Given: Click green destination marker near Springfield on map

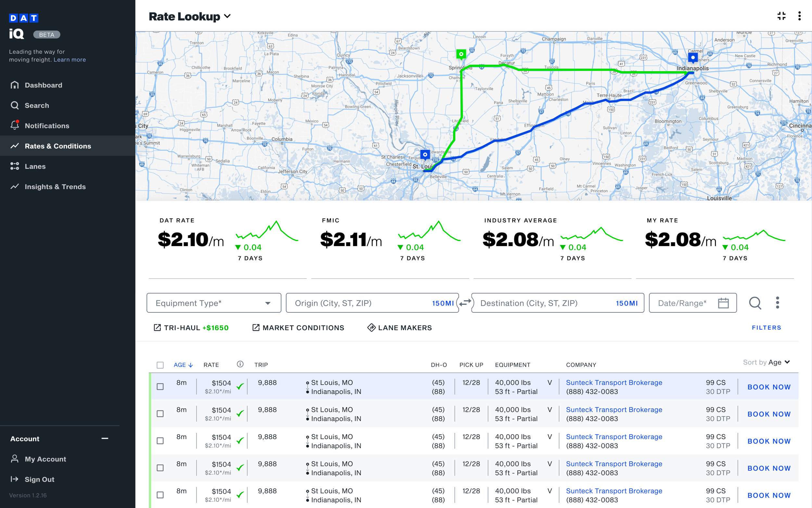Looking at the screenshot, I should tap(461, 54).
